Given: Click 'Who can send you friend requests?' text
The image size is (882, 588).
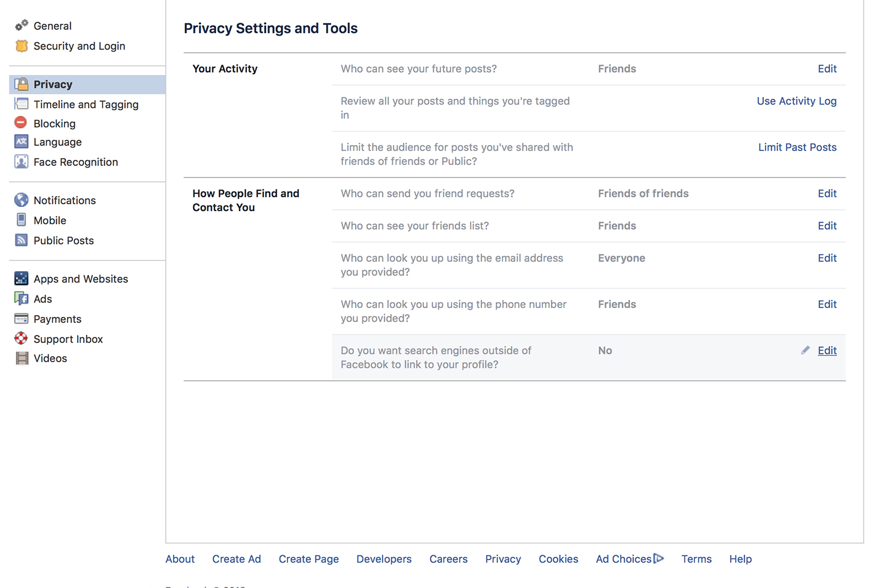Looking at the screenshot, I should click(x=427, y=193).
